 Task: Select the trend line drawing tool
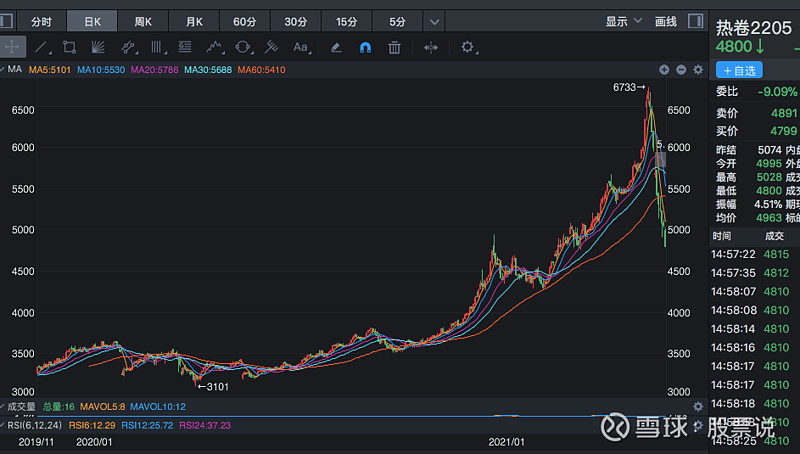41,47
